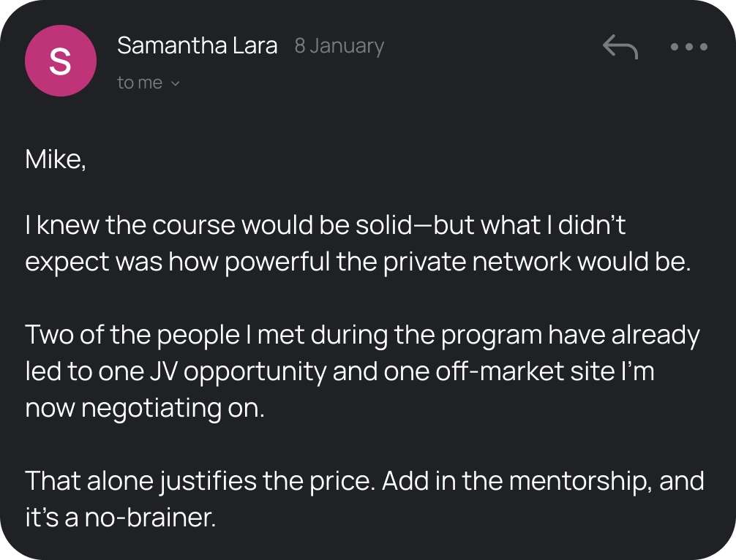This screenshot has width=736, height=560.
Task: Click the "8 January" date stamp
Action: 339,46
